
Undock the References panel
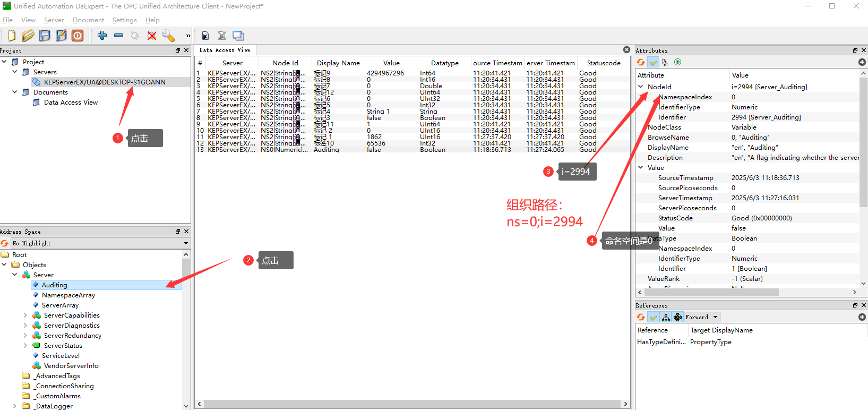(855, 305)
